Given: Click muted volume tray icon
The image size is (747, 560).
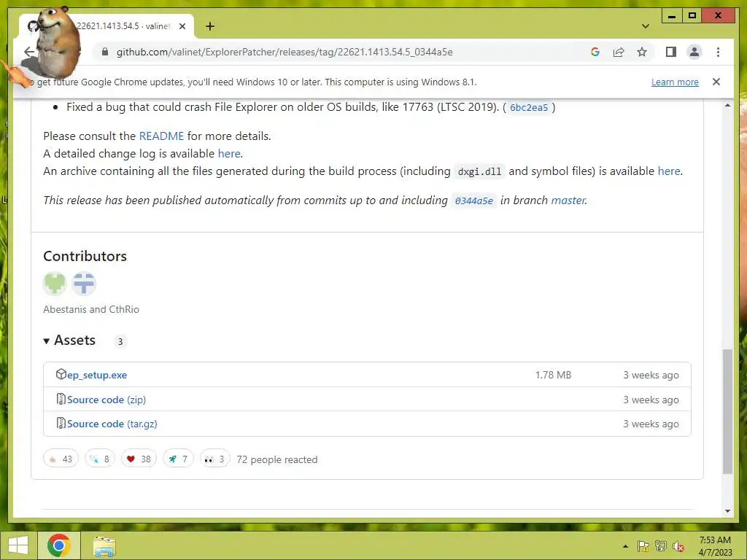Looking at the screenshot, I should click(x=678, y=546).
